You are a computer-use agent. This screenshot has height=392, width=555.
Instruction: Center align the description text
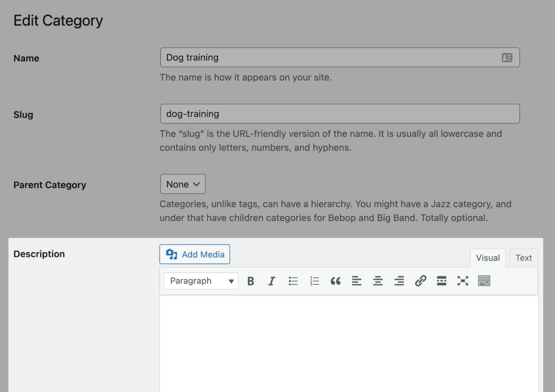378,281
